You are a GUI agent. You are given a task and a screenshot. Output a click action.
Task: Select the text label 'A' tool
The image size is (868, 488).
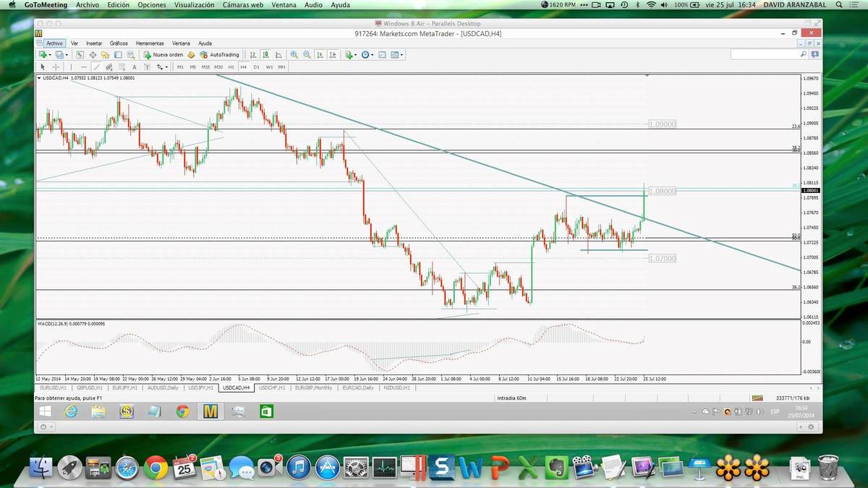[134, 67]
